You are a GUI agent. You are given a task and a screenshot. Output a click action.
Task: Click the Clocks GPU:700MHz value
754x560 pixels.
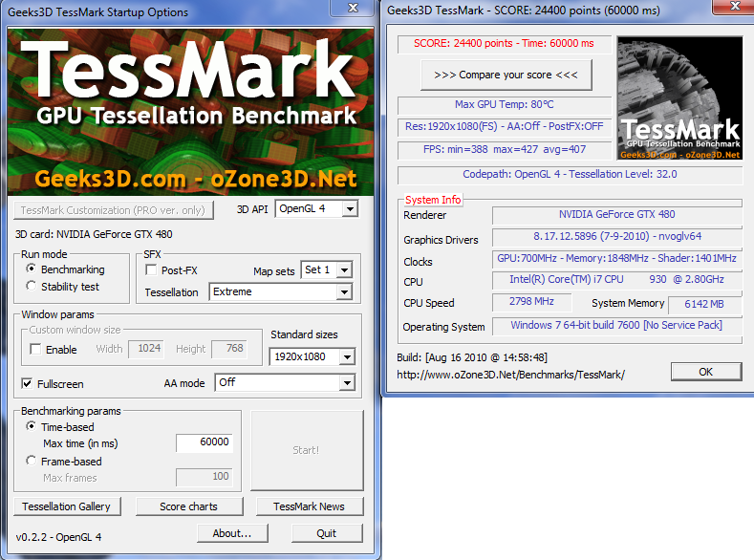pyautogui.click(x=617, y=259)
